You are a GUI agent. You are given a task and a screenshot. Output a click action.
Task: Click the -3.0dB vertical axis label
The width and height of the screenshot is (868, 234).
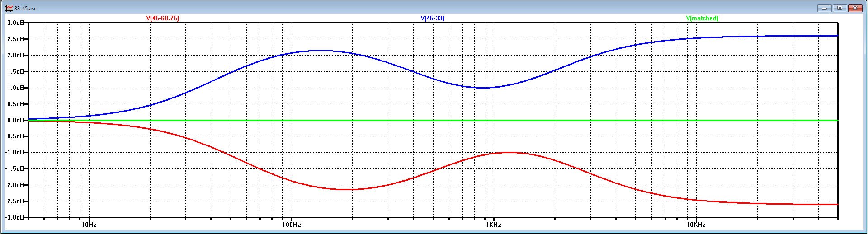point(14,217)
